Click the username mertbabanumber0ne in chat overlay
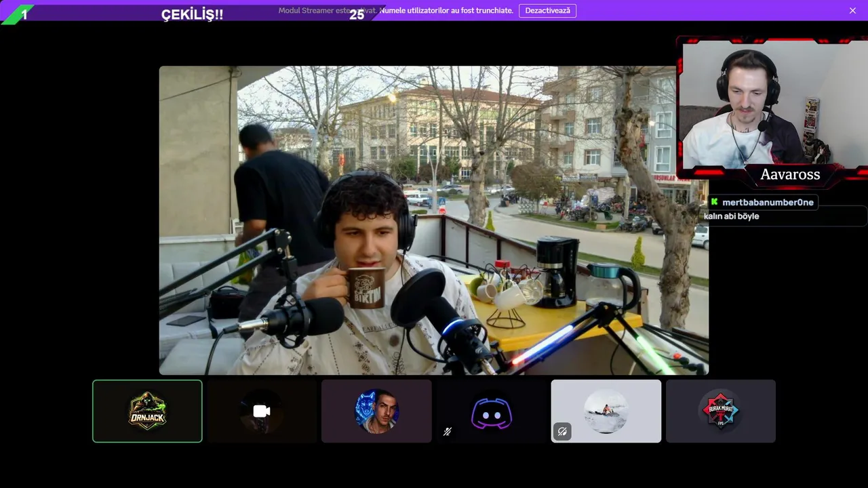 click(768, 203)
